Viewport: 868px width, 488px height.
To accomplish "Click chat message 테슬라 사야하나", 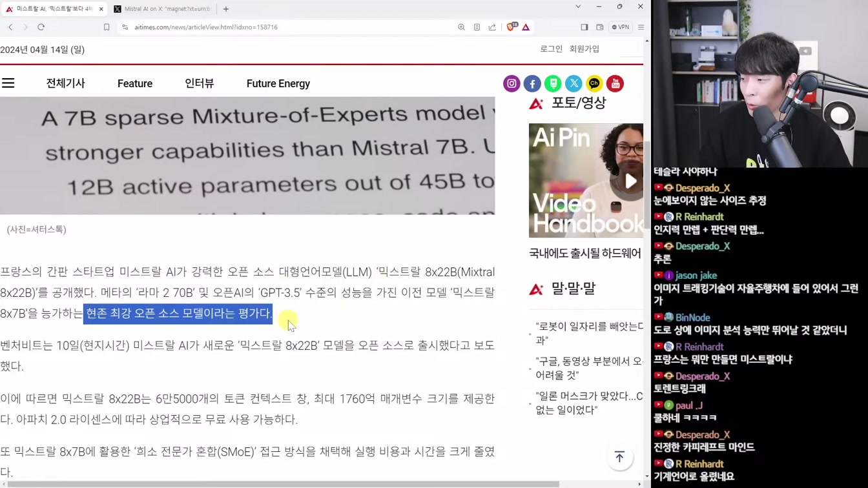I will pos(685,171).
